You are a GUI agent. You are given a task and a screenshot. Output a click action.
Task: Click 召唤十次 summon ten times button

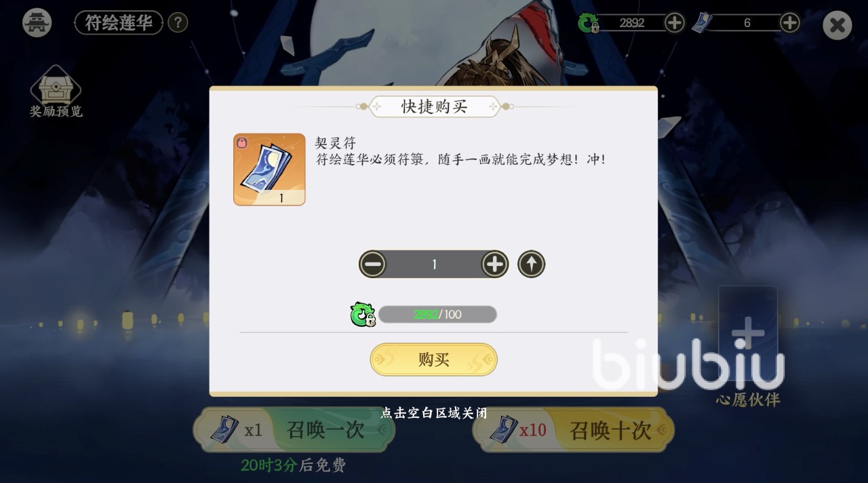pos(574,429)
